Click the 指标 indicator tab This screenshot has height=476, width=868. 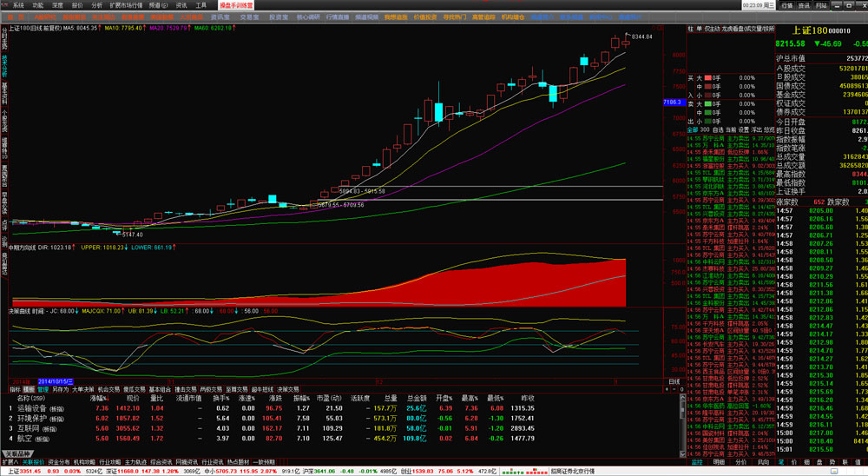pos(15,389)
